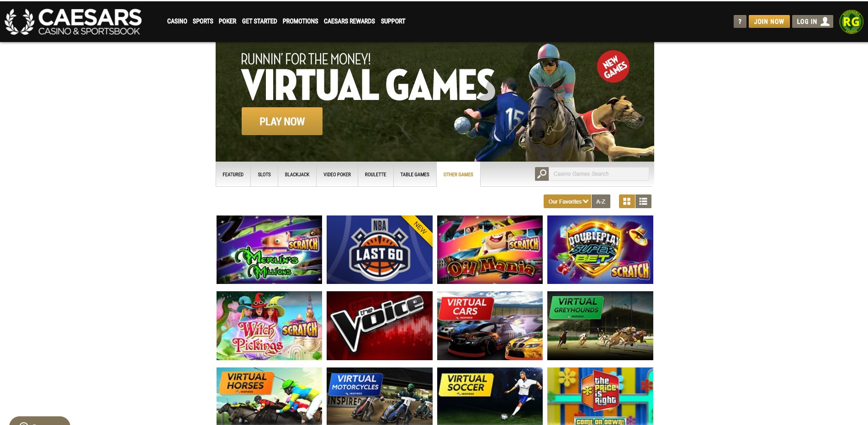
Task: Click the Join Now button
Action: click(769, 21)
